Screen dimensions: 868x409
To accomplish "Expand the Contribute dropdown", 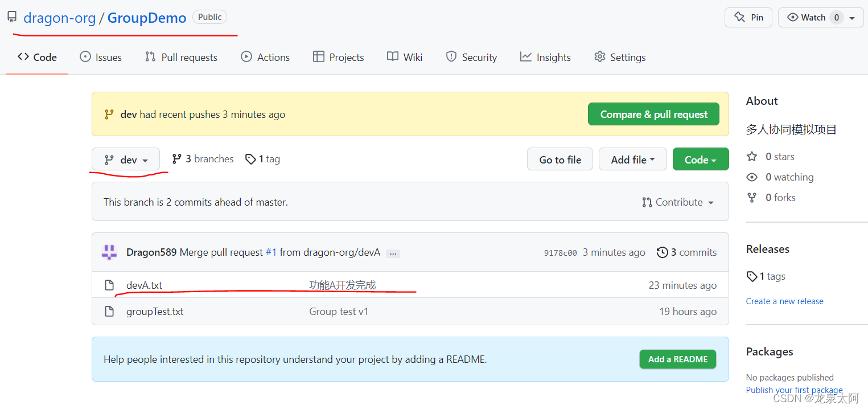I will [x=678, y=202].
